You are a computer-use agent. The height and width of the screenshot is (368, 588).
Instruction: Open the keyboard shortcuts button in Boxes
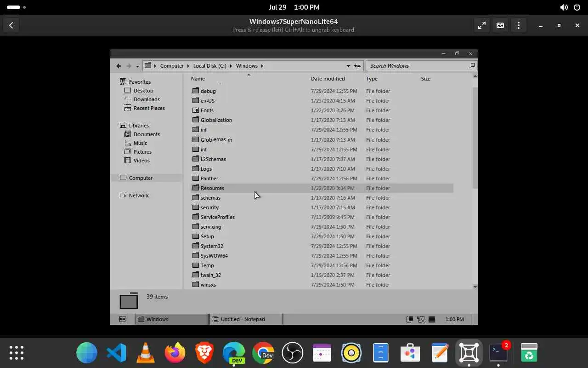pyautogui.click(x=500, y=26)
